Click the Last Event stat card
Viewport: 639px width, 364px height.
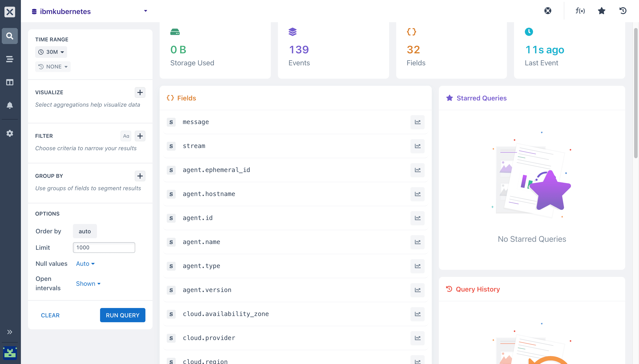coord(569,50)
